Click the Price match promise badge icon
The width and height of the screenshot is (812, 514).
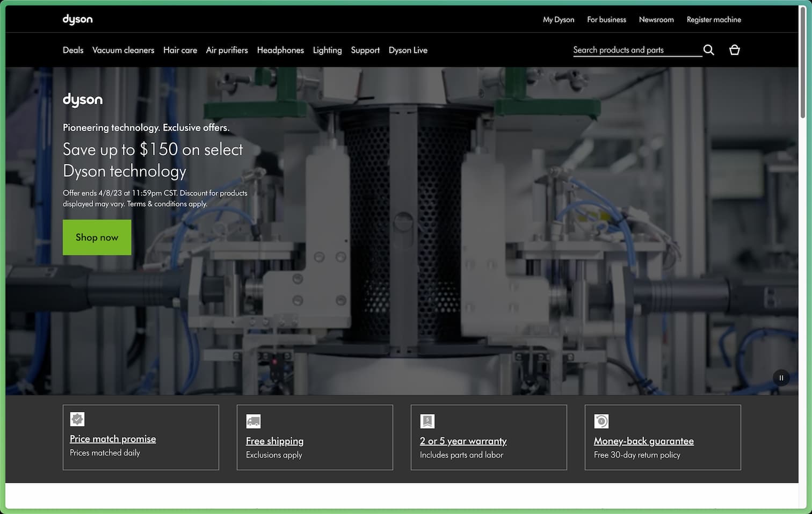click(x=77, y=419)
